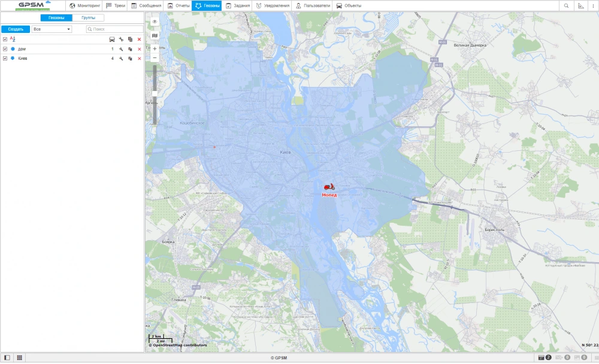Uncheck the дом geozone checkbox
The width and height of the screenshot is (599, 364).
coord(5,48)
